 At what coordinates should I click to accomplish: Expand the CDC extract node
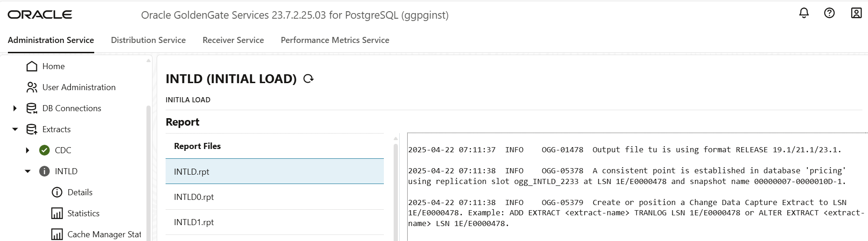click(x=28, y=150)
